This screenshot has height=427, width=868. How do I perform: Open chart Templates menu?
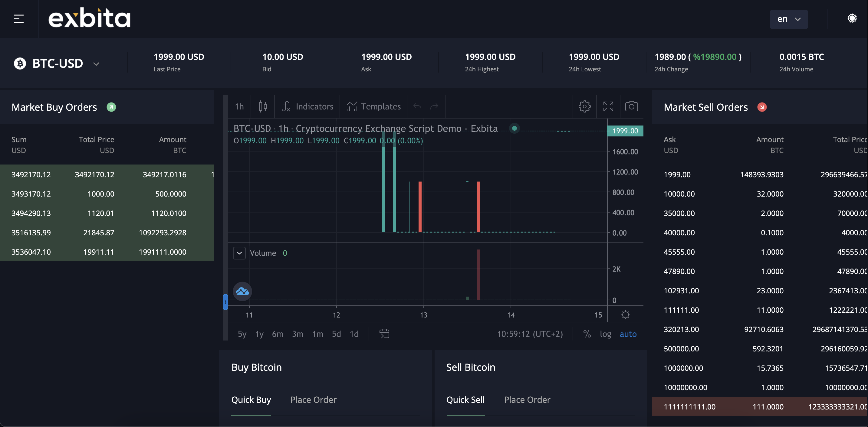(x=374, y=106)
